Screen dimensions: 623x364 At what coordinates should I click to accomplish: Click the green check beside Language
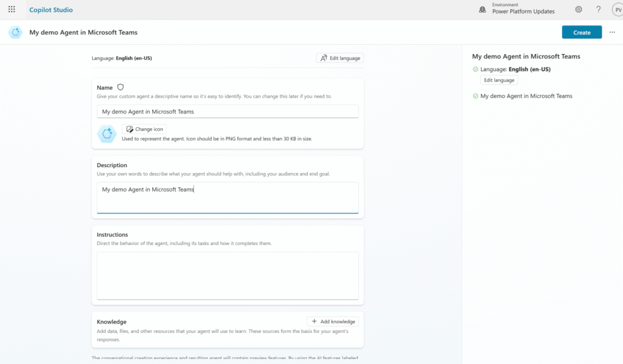475,69
